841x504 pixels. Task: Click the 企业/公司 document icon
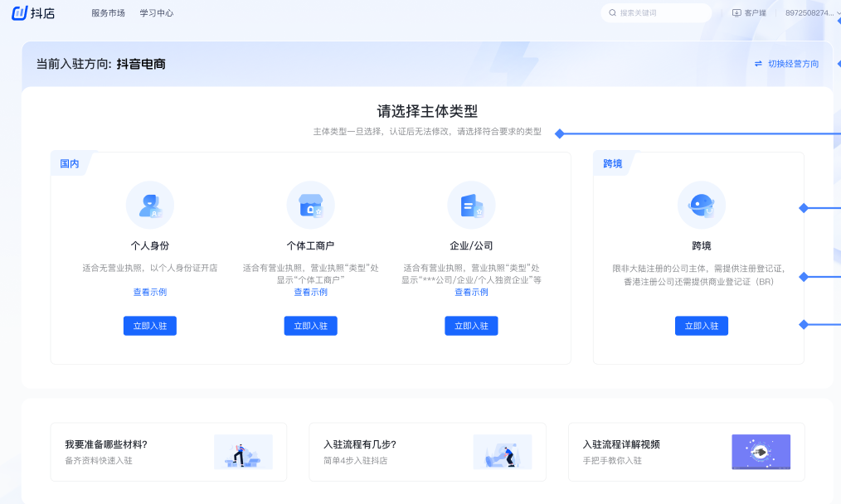pos(471,206)
